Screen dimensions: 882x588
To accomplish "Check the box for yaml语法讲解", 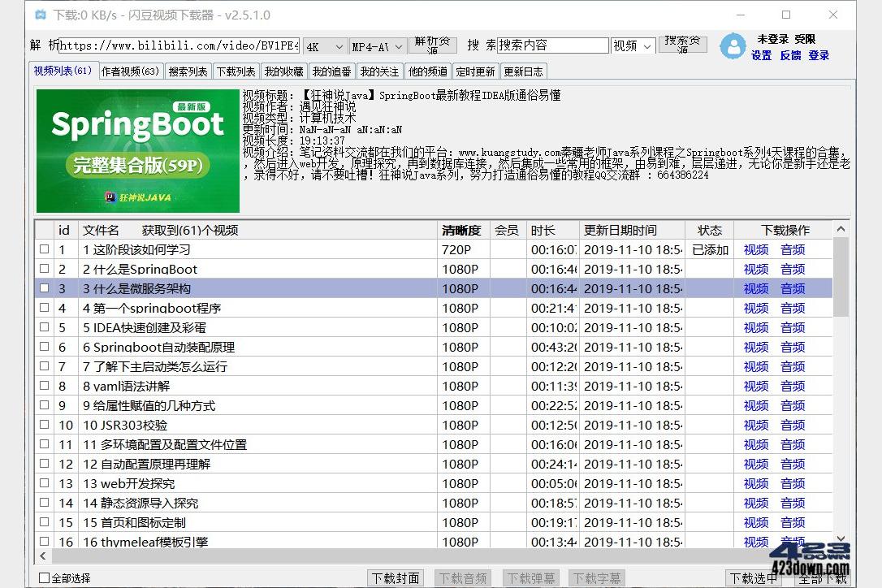I will (45, 386).
